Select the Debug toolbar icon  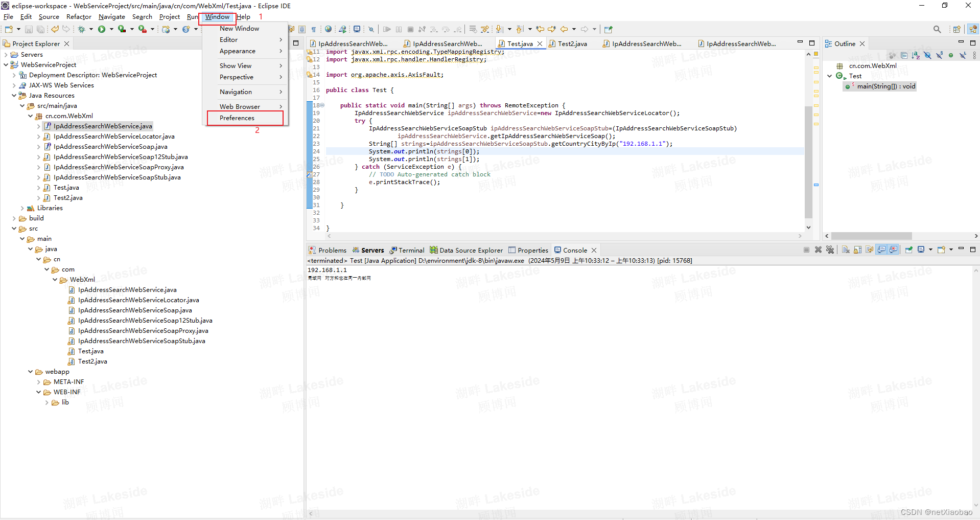pos(82,29)
